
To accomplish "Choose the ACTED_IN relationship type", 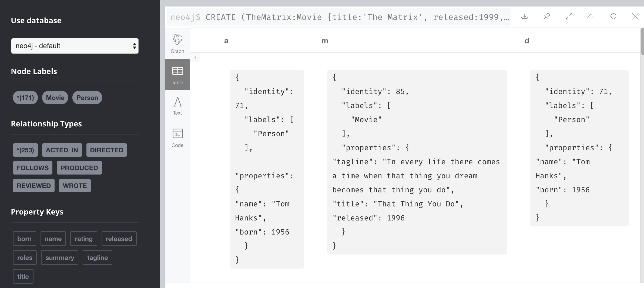I will pyautogui.click(x=62, y=150).
